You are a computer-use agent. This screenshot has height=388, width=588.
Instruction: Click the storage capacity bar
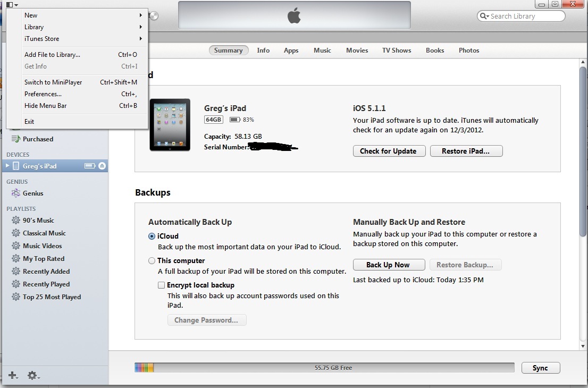click(x=325, y=367)
